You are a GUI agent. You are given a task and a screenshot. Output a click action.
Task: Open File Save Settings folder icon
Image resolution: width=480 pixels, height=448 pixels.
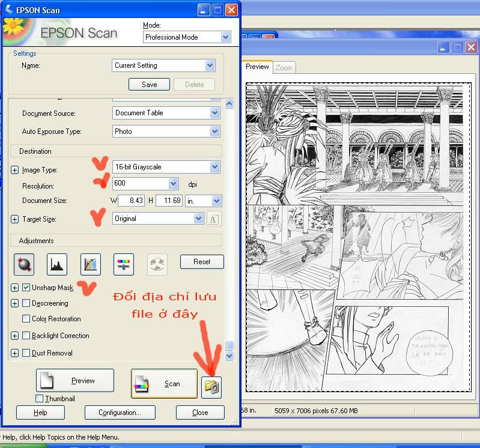[211, 387]
